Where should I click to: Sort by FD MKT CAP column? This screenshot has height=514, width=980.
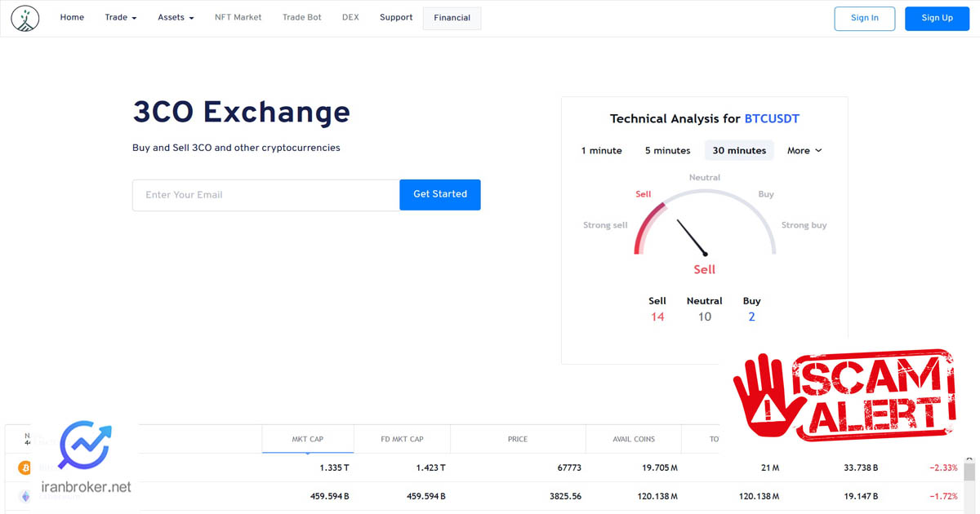tap(402, 439)
